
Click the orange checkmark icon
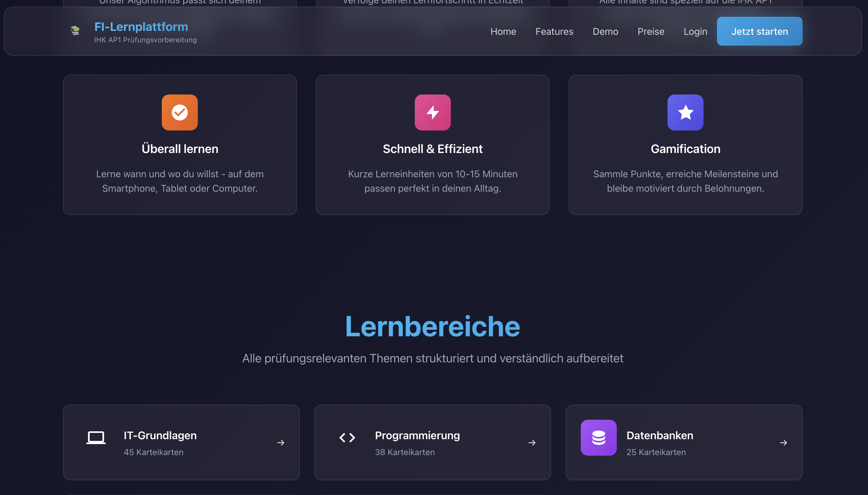pyautogui.click(x=179, y=112)
